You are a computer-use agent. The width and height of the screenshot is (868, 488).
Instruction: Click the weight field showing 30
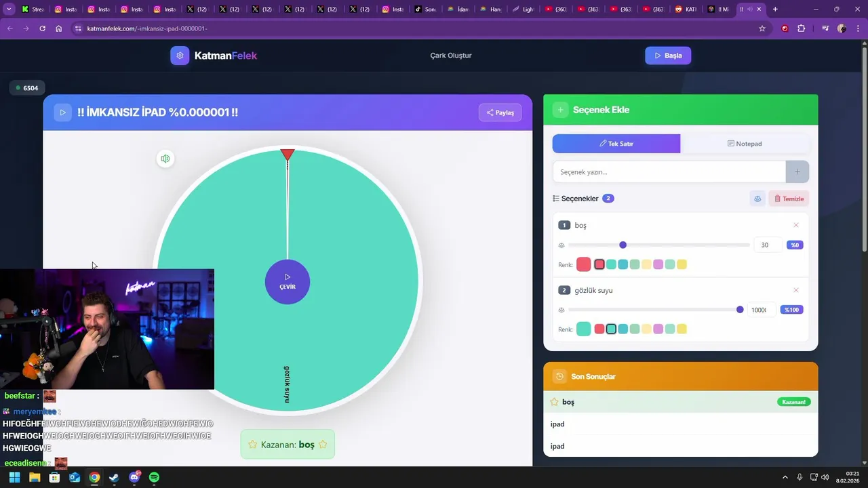(x=768, y=245)
